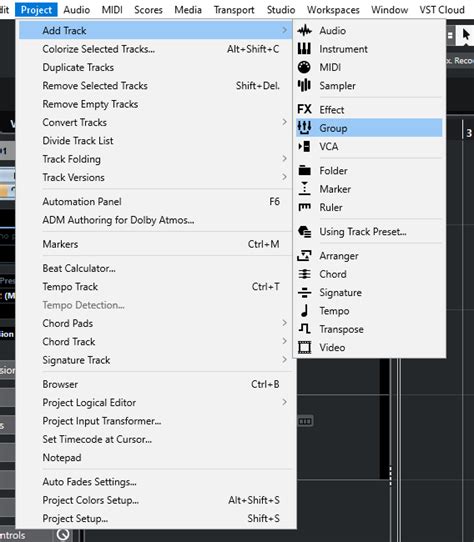This screenshot has width=474, height=542.
Task: Open the Workspaces menu
Action: (333, 10)
